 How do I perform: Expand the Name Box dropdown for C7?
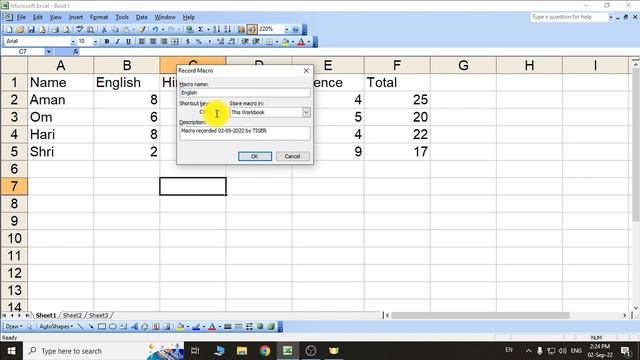click(x=49, y=51)
